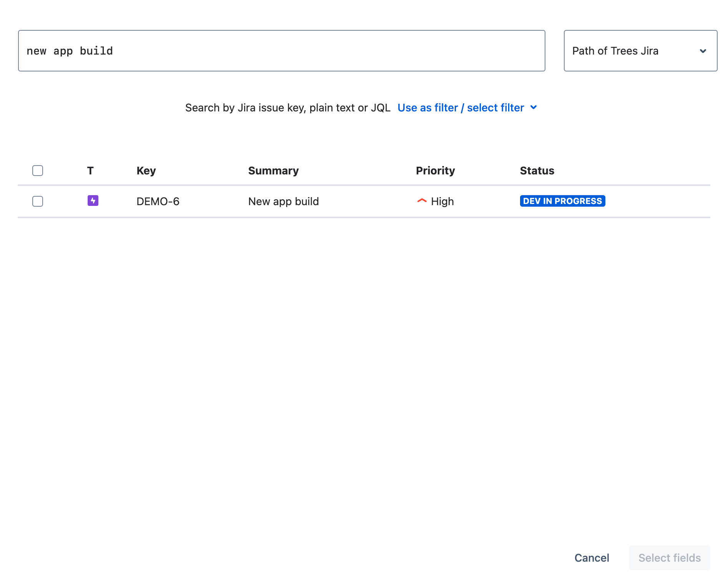This screenshot has height=587, width=728.
Task: Select the DEMO-6 issue key
Action: [158, 201]
